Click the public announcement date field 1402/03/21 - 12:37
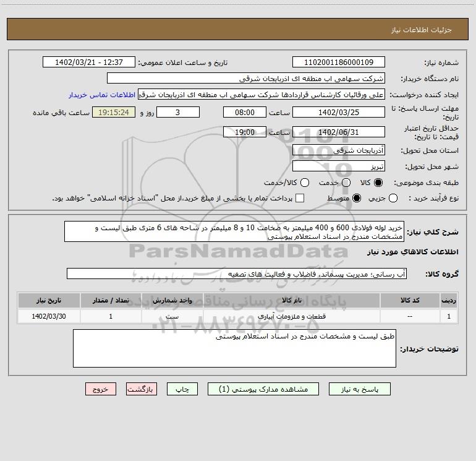This screenshot has height=461, width=476. pos(89,62)
